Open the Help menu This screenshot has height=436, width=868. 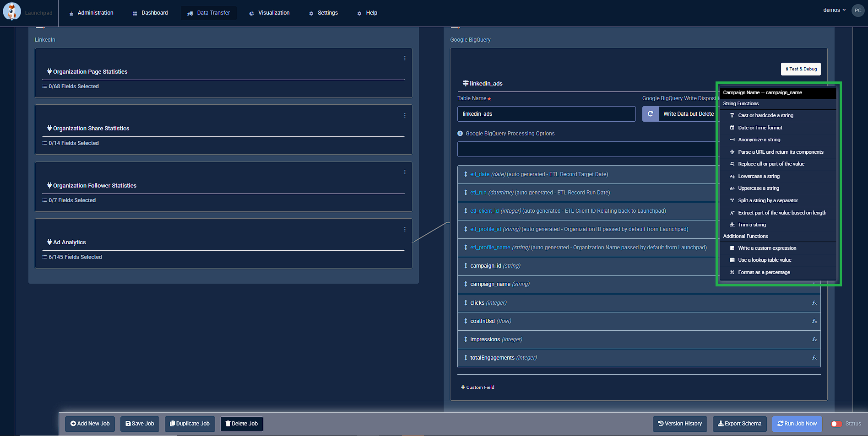click(367, 13)
